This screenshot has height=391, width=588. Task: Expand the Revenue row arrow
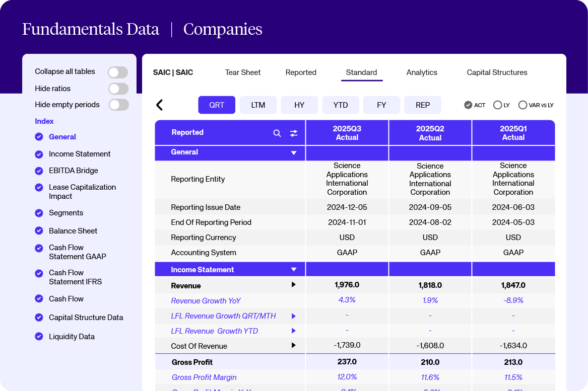pyautogui.click(x=294, y=285)
